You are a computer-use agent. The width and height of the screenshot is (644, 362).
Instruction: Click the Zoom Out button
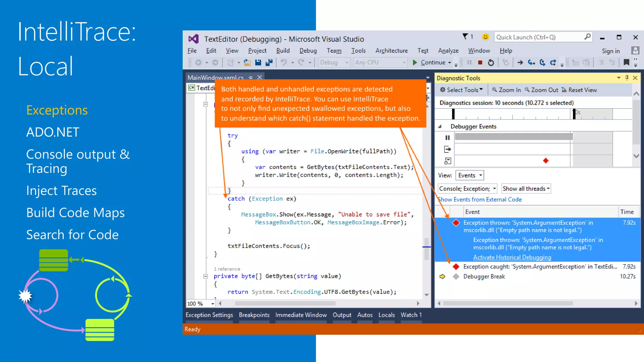[541, 90]
